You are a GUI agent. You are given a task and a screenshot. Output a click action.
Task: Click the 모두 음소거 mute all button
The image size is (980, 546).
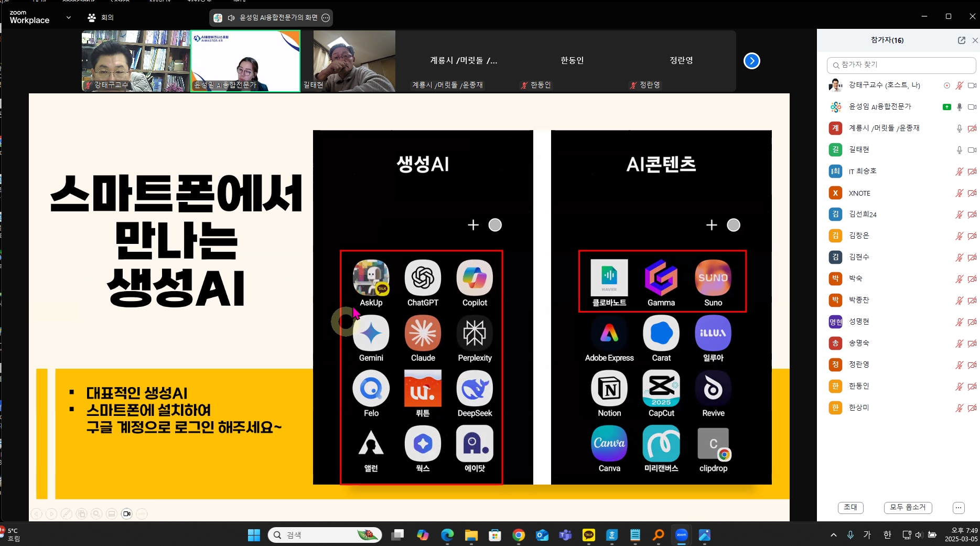pos(908,507)
